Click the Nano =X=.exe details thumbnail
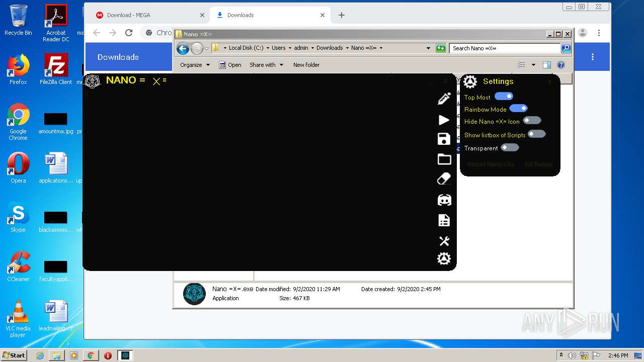644x362 pixels. point(194,294)
